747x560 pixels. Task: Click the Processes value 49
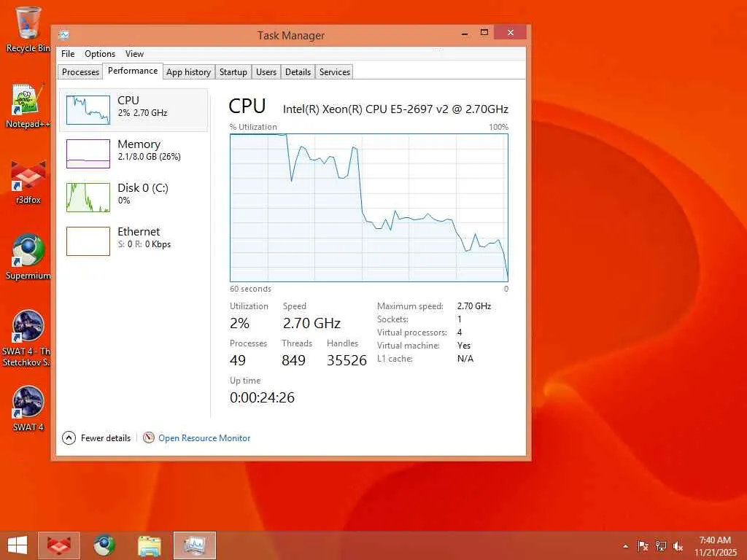[x=238, y=360]
